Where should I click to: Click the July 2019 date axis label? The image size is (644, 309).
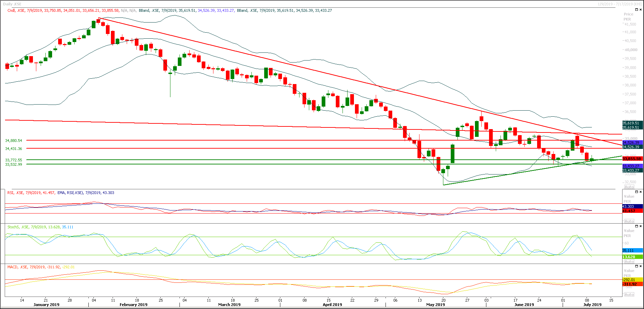[592, 305]
